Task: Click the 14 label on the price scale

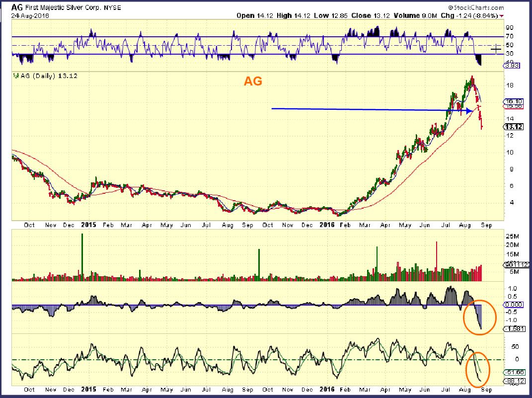Action: point(510,119)
